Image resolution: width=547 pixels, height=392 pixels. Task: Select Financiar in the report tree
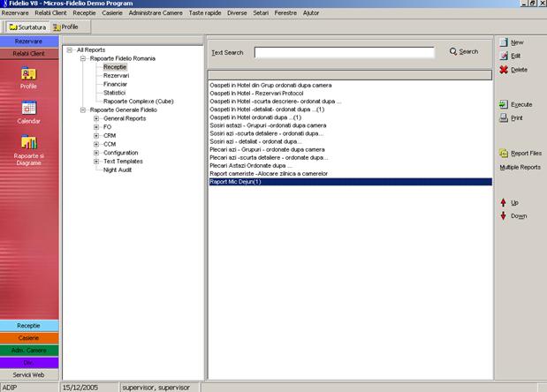(x=115, y=85)
